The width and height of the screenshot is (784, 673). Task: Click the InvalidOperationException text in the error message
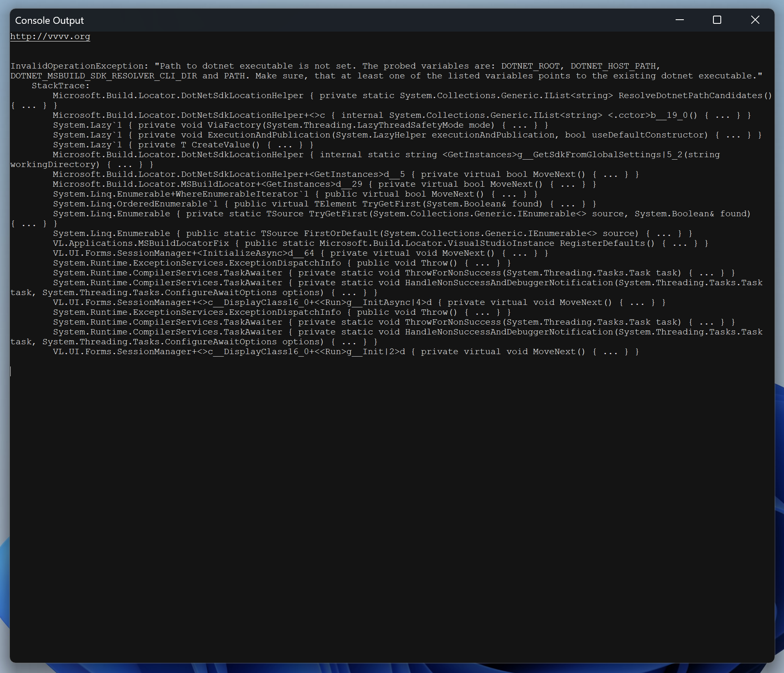tap(77, 66)
